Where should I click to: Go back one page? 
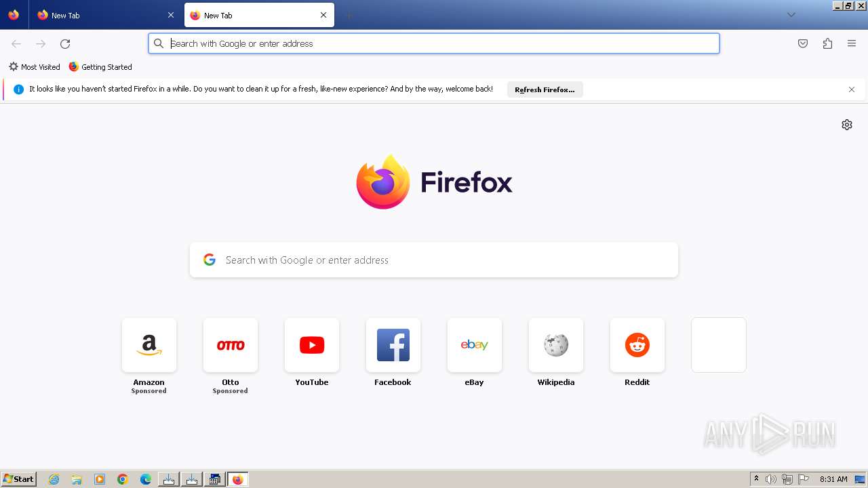point(16,43)
